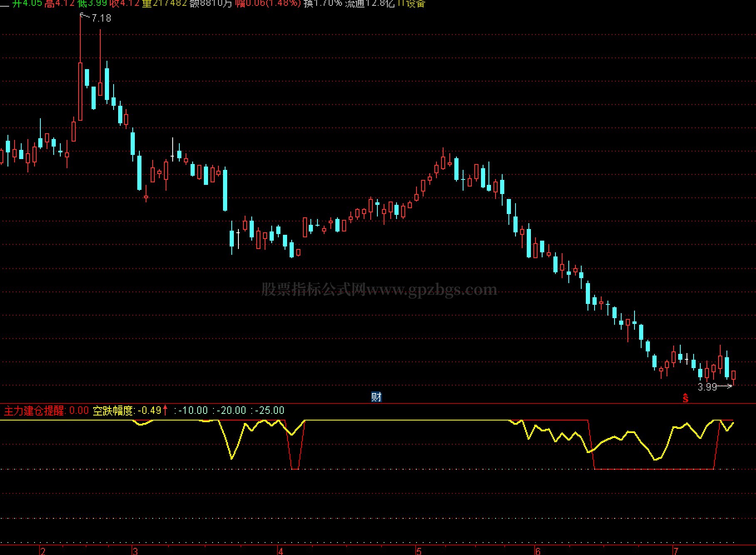Click the :-25.00 indicator value
Screen dimensions: 756x555
[x=268, y=411]
